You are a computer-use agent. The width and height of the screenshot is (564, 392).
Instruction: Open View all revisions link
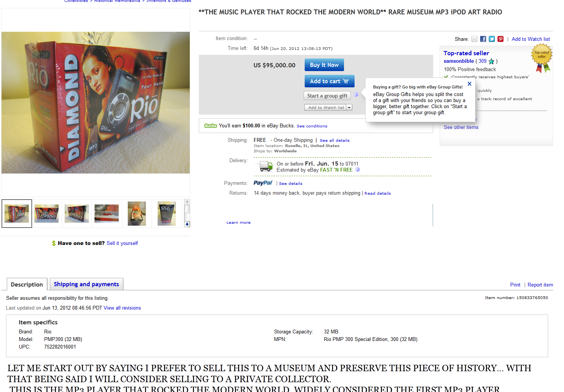[122, 308]
